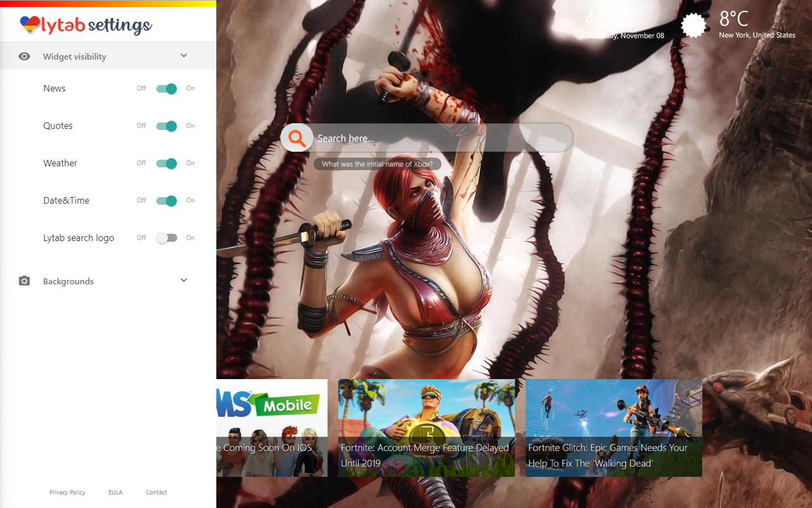Disable the Quotes widget toggle
812x508 pixels.
pyautogui.click(x=166, y=126)
